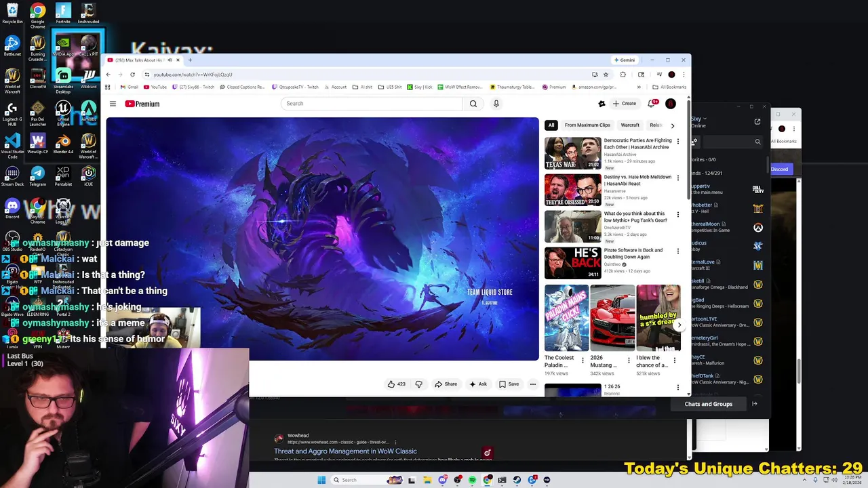This screenshot has height=488, width=868.
Task: Open Gemini in Chrome
Action: click(x=625, y=60)
